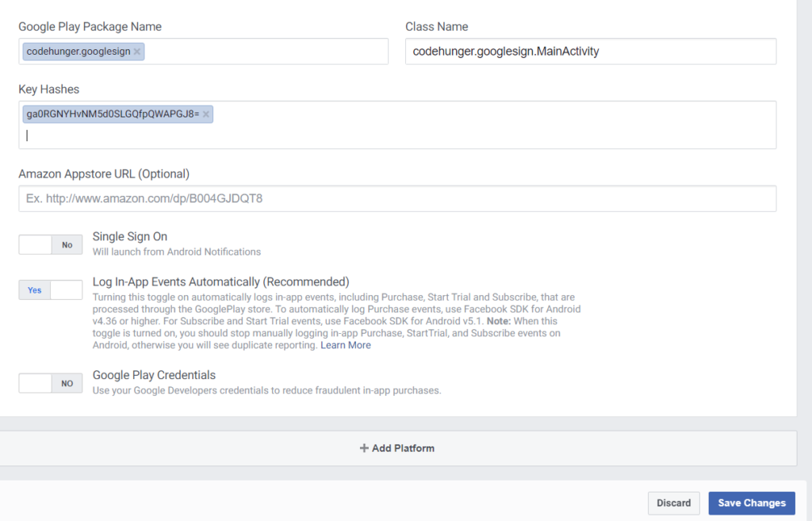Click the Amazon Appstore URL (Optional) label
The image size is (812, 521).
[x=104, y=174]
